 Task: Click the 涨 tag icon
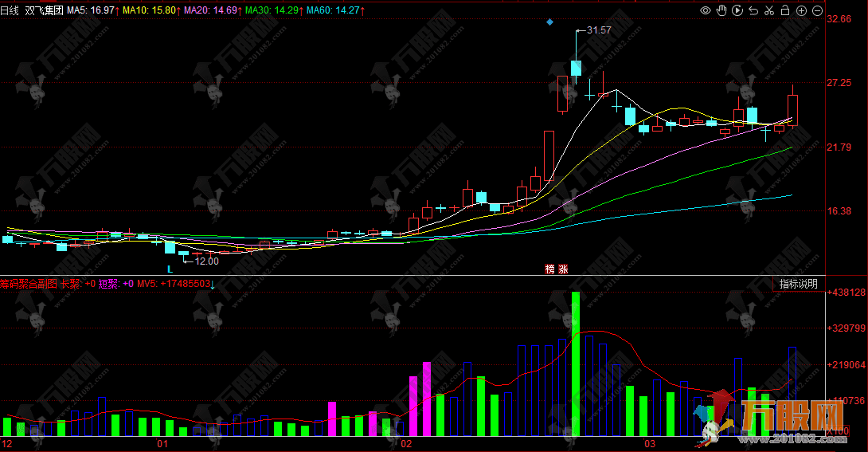[563, 269]
